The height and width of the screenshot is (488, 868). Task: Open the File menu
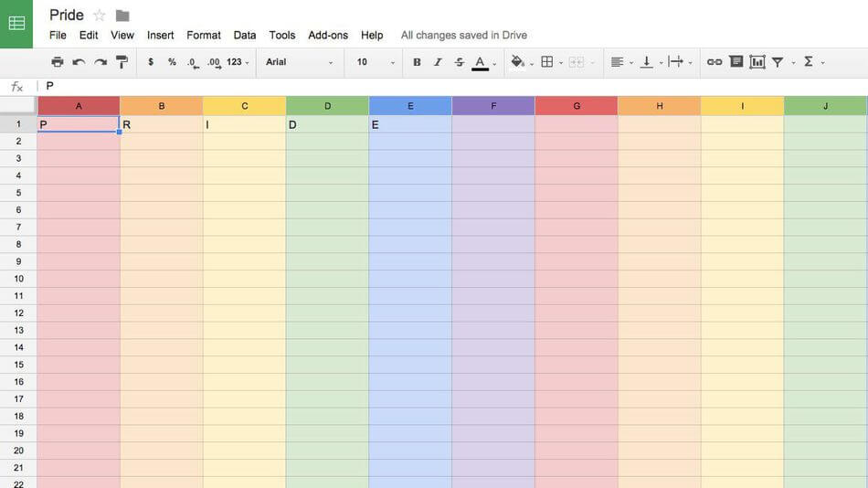coord(58,35)
